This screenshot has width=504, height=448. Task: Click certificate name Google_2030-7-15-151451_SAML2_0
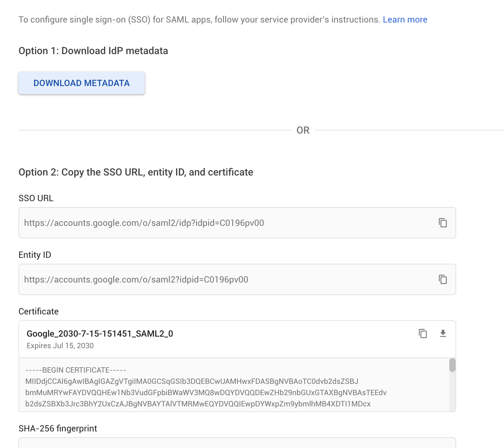[x=100, y=333]
